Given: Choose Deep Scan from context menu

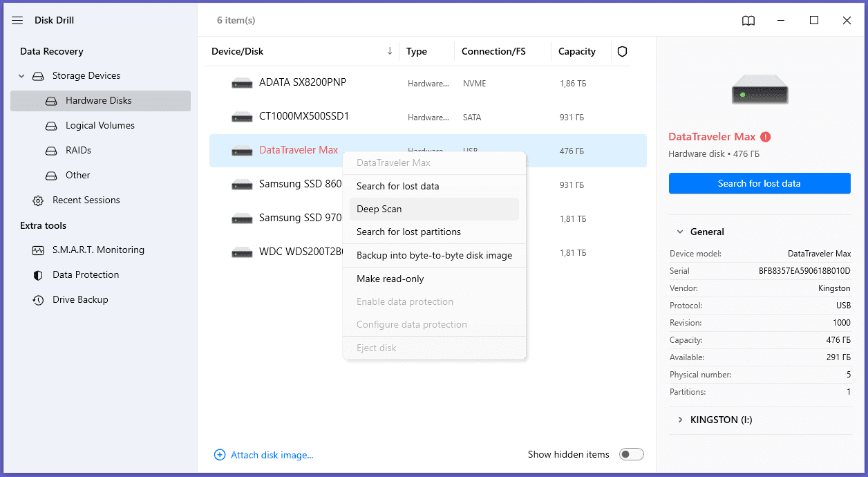Looking at the screenshot, I should click(x=379, y=209).
